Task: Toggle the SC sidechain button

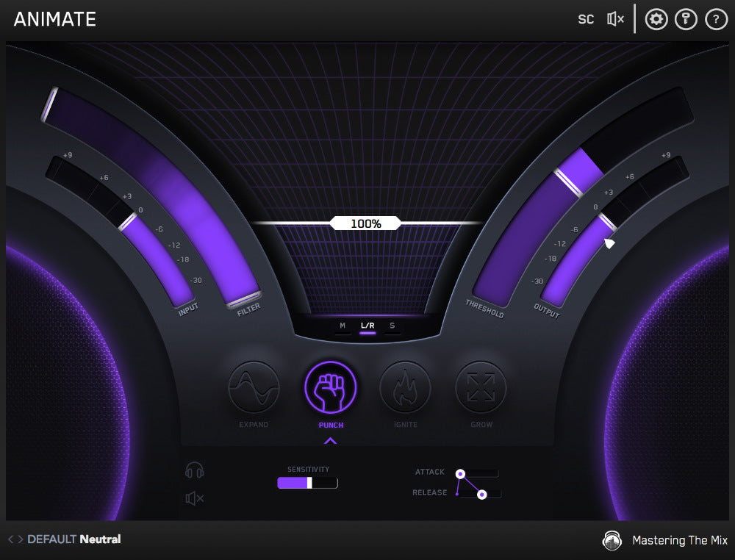Action: pyautogui.click(x=586, y=19)
